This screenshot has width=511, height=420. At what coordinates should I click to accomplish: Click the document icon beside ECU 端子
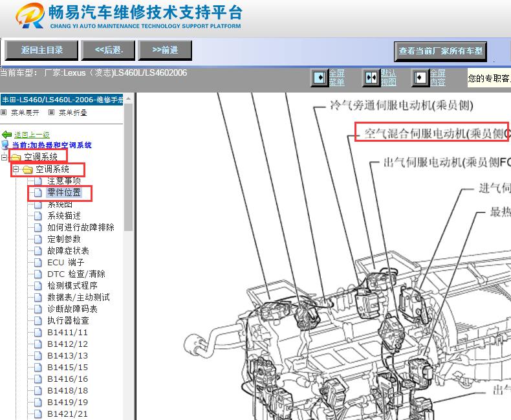click(x=38, y=263)
